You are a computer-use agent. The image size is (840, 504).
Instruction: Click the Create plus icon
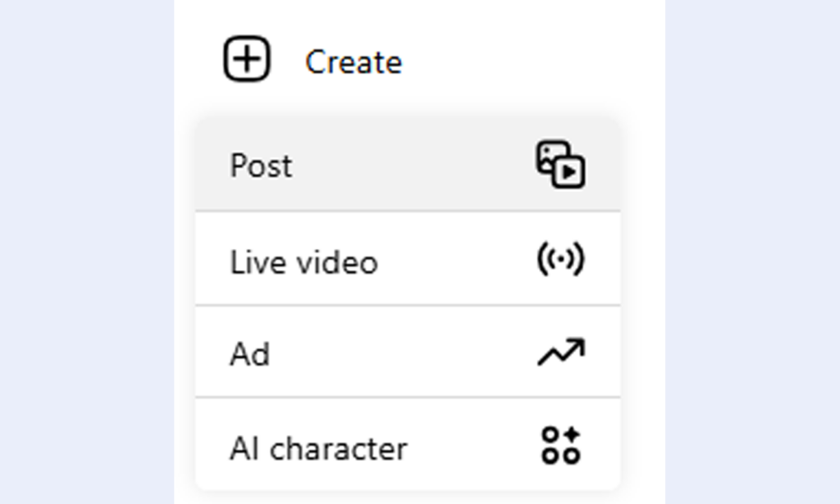[x=247, y=61]
